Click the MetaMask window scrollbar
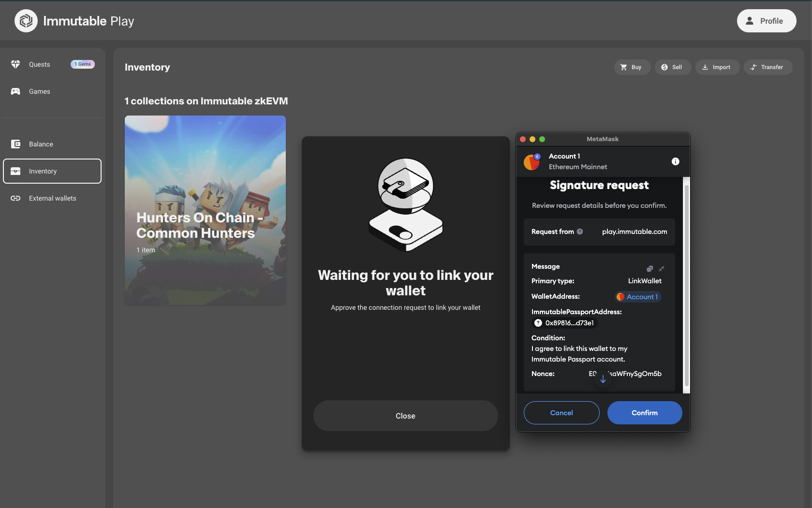The height and width of the screenshot is (508, 812). point(686,285)
